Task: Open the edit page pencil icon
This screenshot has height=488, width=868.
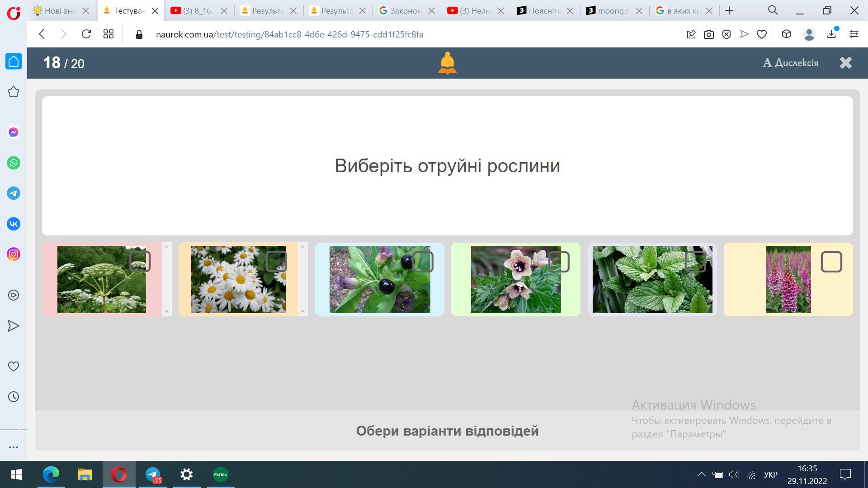Action: coord(691,34)
